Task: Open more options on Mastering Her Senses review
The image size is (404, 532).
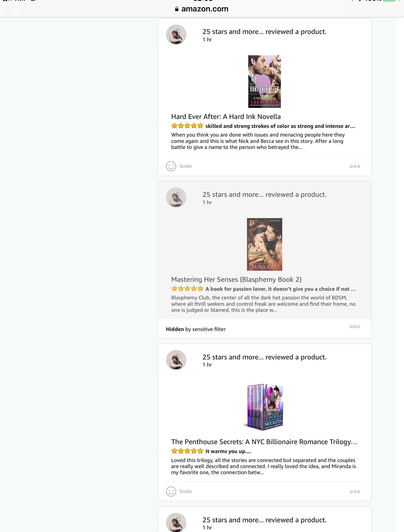Action: point(355,327)
